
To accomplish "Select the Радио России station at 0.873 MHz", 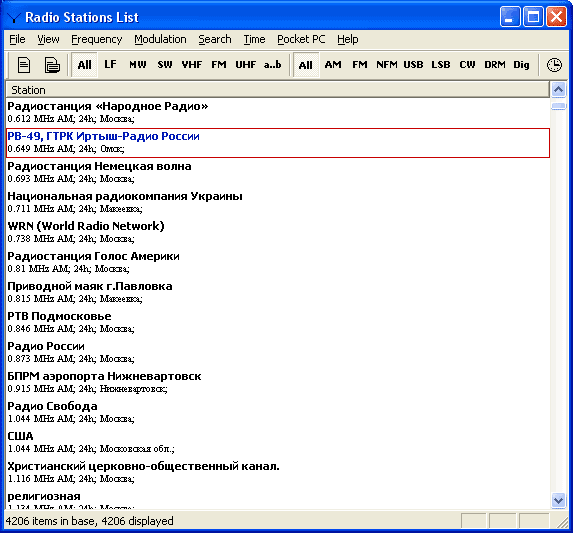I will pyautogui.click(x=278, y=352).
